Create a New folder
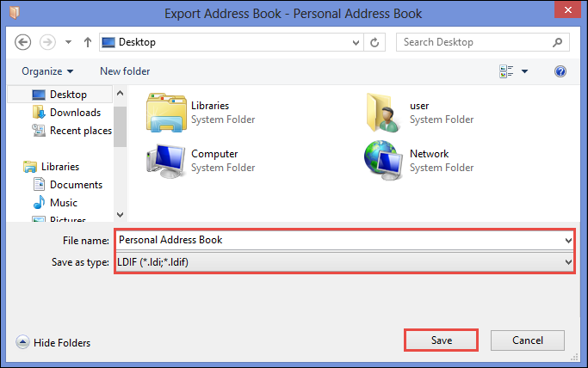Screen dimensions: 588x368 click(125, 71)
